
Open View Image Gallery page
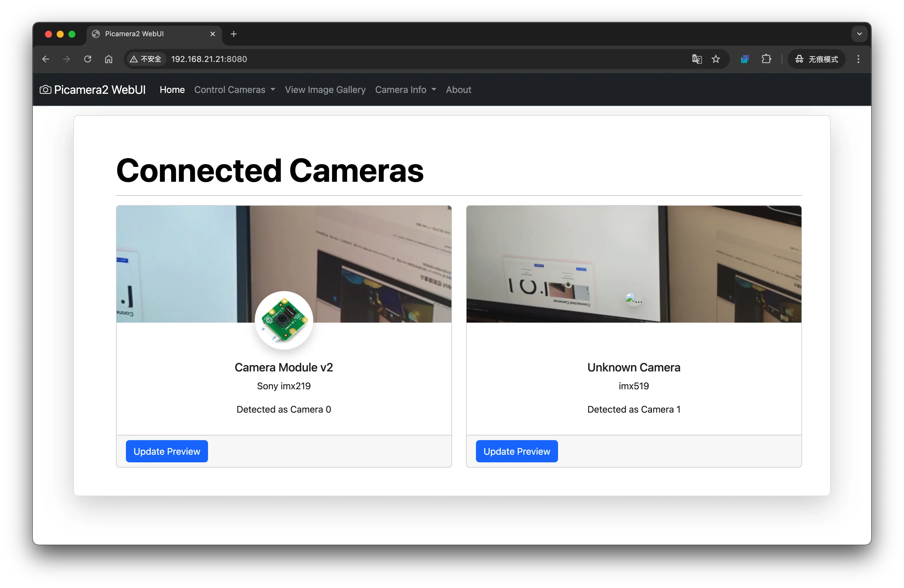coord(325,90)
